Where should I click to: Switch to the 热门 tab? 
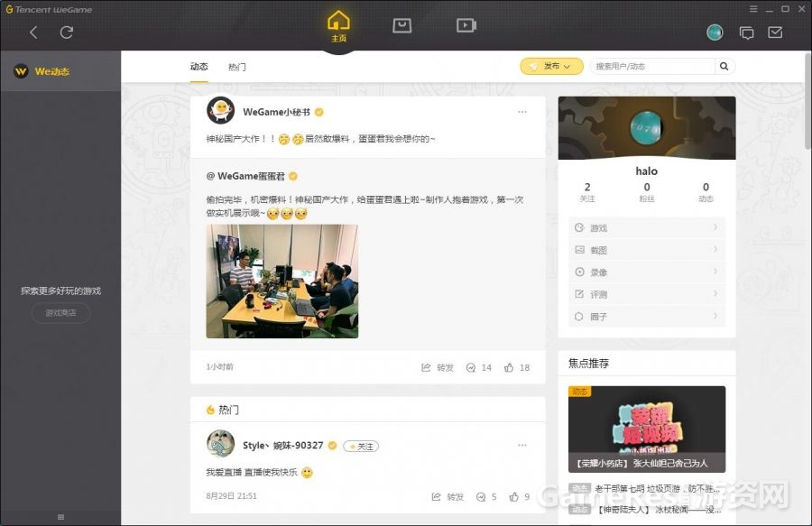236,67
